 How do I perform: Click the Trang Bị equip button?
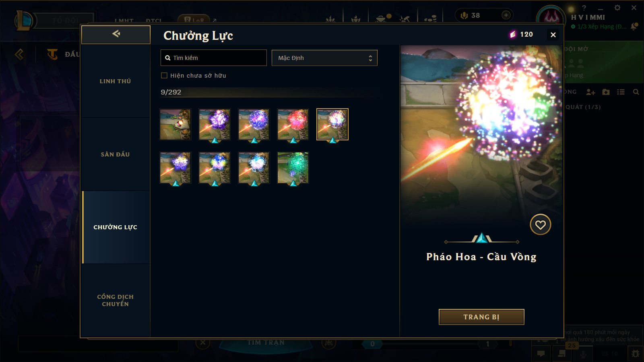pos(481,317)
